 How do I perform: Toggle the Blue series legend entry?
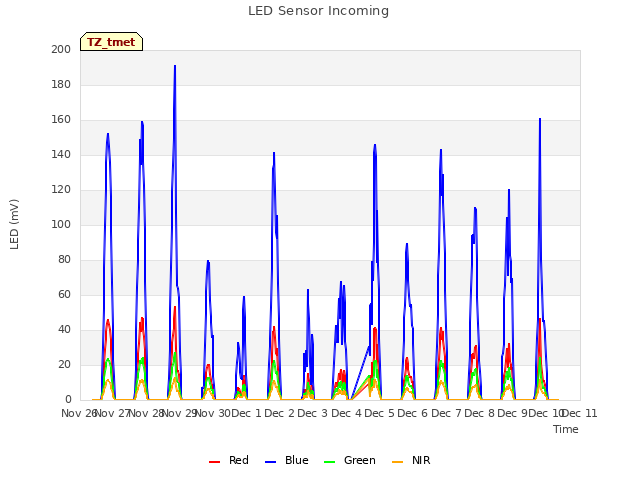(287, 460)
